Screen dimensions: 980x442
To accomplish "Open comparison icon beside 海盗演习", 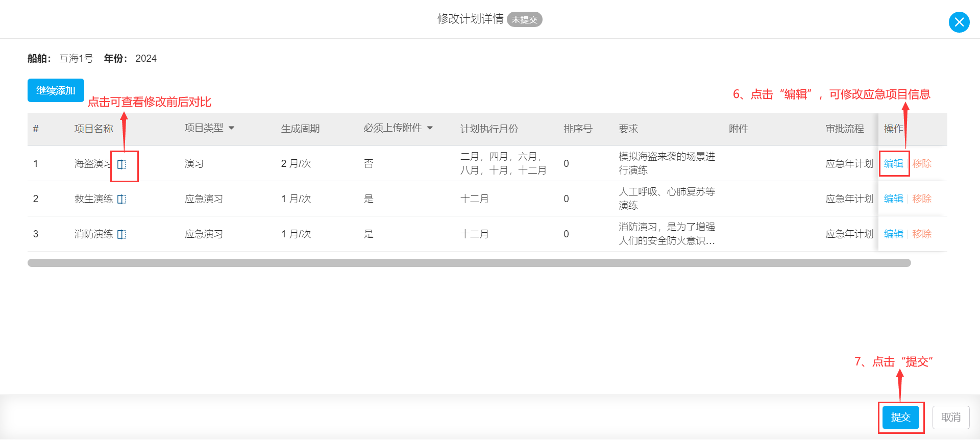I will (122, 164).
